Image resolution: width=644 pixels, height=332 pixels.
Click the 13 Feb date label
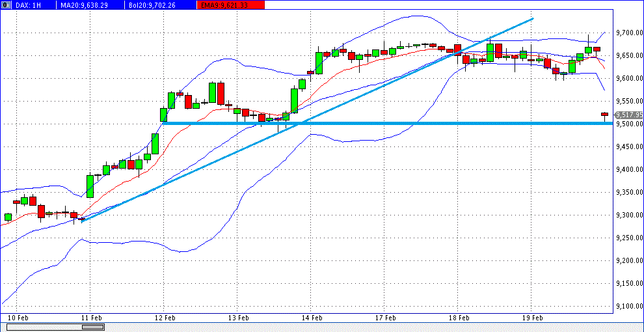239,318
